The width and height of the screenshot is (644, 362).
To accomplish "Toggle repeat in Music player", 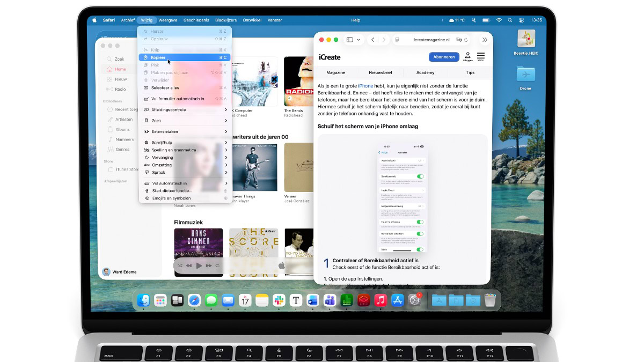I will [217, 265].
